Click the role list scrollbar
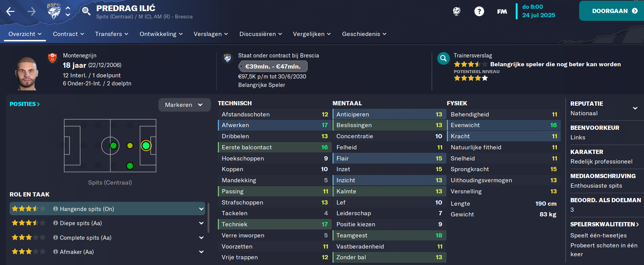Screen dimensions: 644x265 (x=209, y=218)
